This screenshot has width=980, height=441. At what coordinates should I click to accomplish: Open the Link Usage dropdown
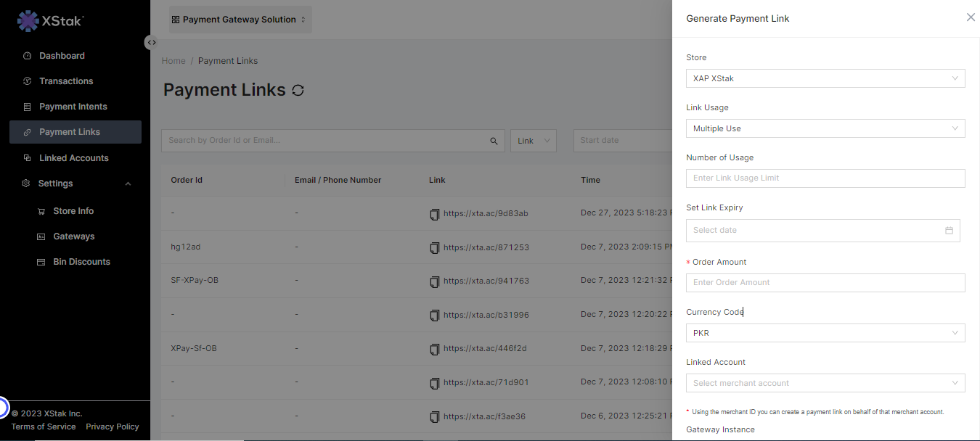(825, 128)
